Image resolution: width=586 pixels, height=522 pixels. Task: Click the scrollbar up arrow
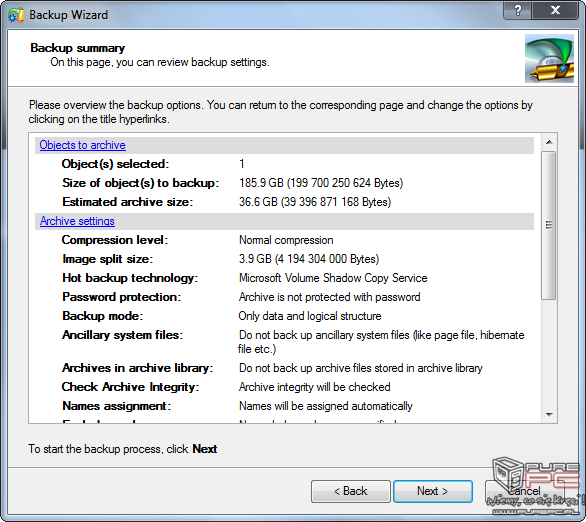click(549, 142)
